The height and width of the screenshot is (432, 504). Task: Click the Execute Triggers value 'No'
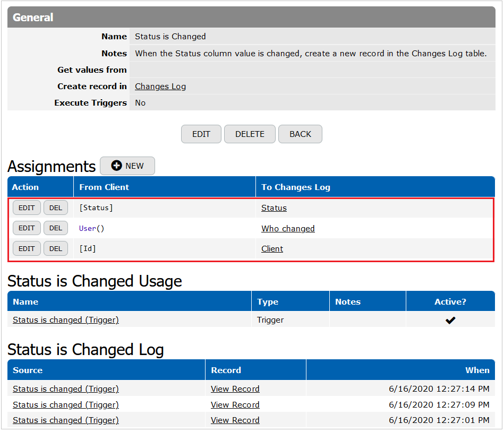(140, 103)
